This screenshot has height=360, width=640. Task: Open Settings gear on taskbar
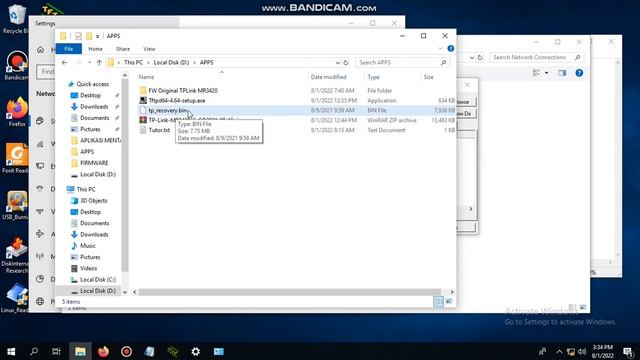click(196, 351)
